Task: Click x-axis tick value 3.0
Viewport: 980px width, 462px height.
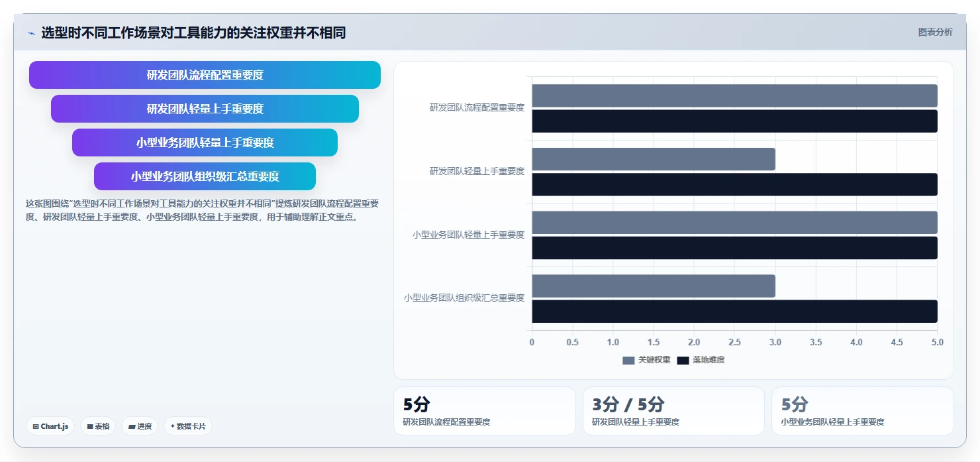Action: [x=775, y=342]
